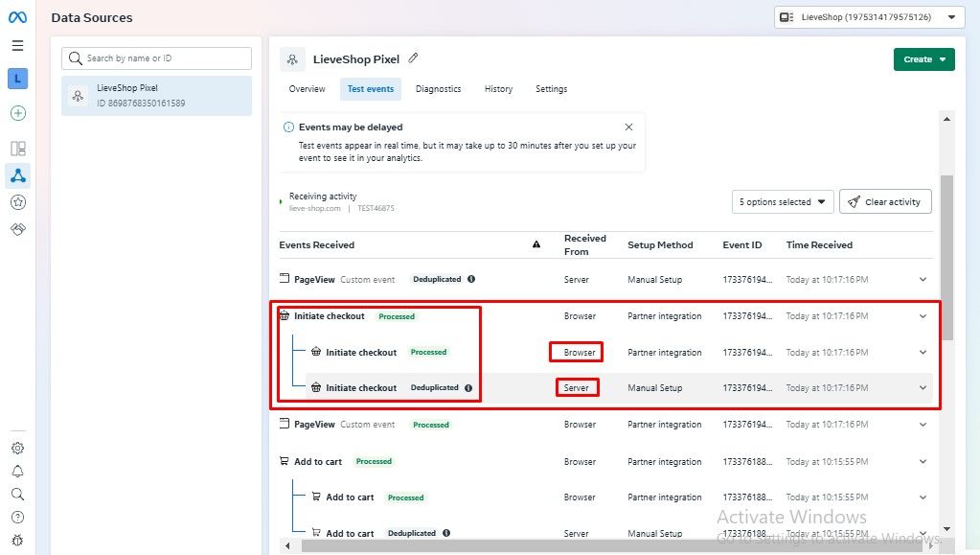Image resolution: width=980 pixels, height=555 pixels.
Task: Dismiss the Events may be delayed notice
Action: point(628,127)
